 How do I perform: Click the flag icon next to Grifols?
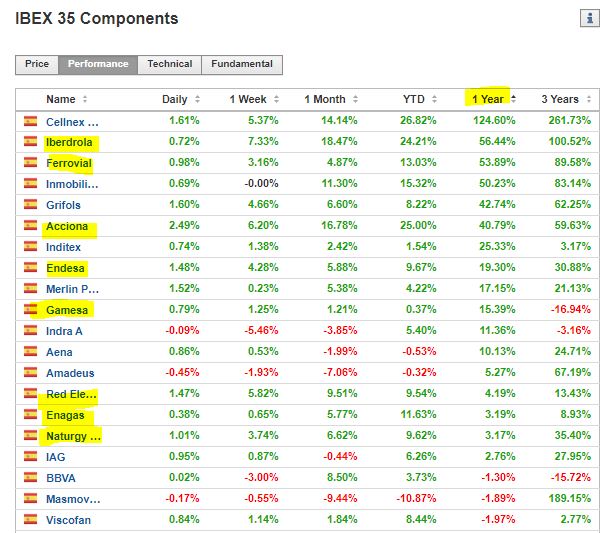pyautogui.click(x=30, y=205)
